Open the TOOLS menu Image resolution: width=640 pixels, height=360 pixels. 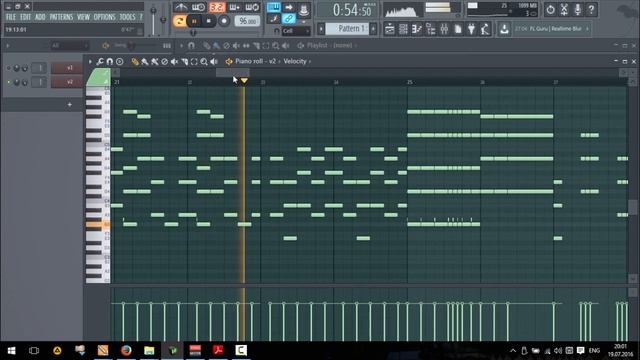[x=127, y=17]
